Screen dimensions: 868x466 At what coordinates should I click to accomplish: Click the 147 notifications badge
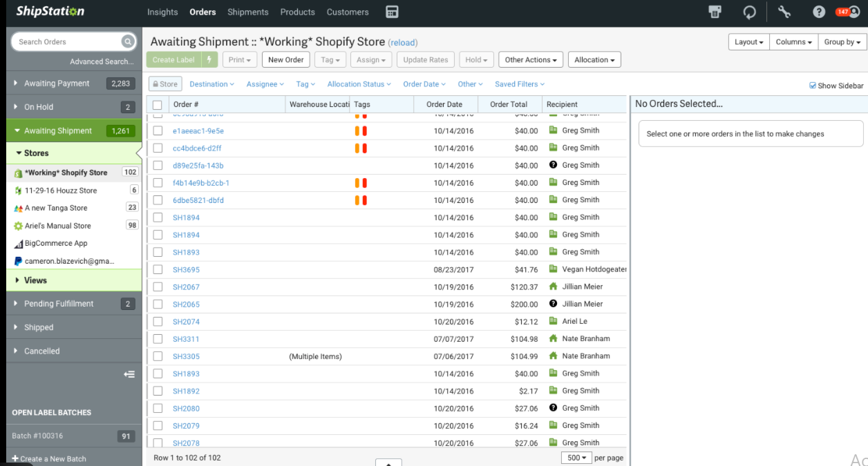click(x=842, y=12)
